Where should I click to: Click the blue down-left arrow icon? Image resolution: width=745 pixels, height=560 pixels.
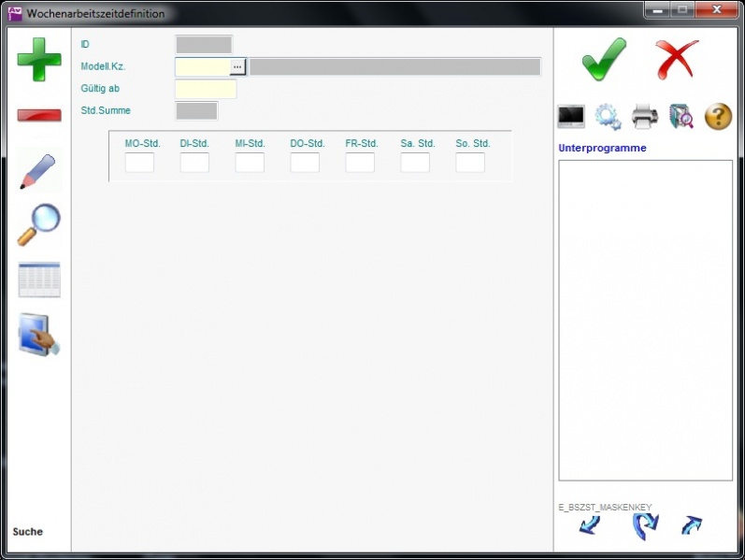click(x=589, y=525)
